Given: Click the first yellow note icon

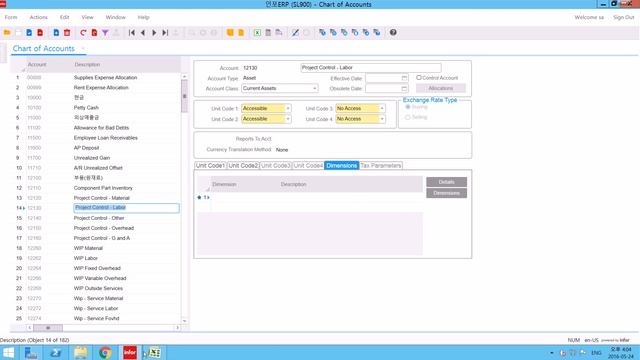Looking at the screenshot, I should (230, 33).
